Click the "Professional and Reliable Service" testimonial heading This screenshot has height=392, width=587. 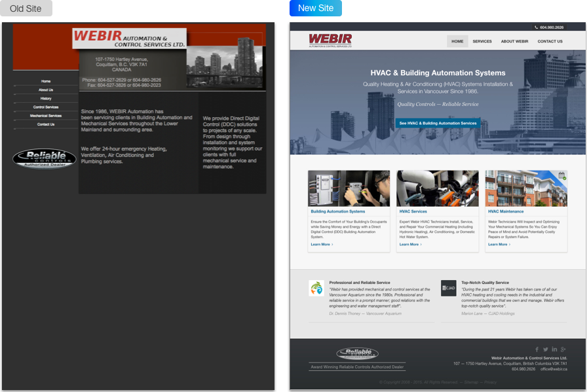coord(360,283)
